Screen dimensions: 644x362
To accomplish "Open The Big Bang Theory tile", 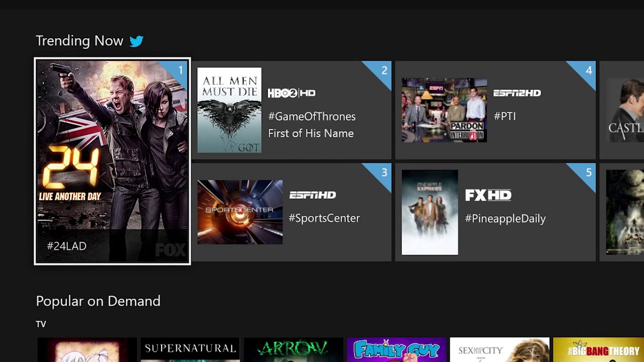I will coord(598,350).
